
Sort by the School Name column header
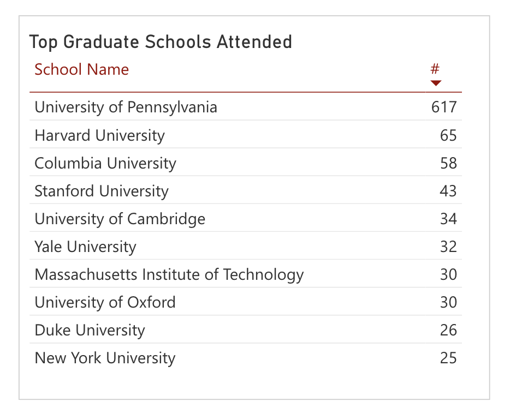coord(82,69)
